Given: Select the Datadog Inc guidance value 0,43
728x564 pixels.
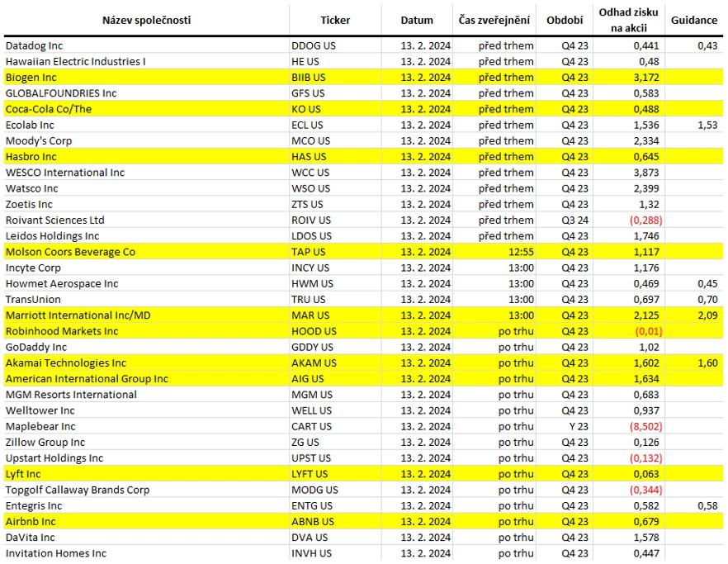Looking at the screenshot, I should [x=707, y=45].
